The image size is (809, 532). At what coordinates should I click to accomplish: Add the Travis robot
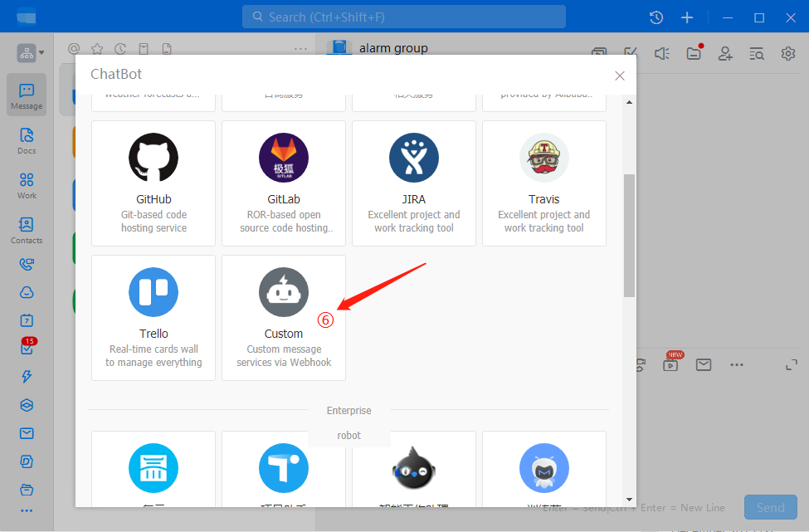(544, 183)
